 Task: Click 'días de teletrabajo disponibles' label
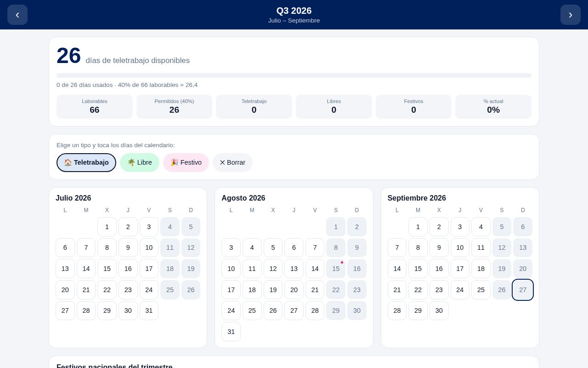138,61
